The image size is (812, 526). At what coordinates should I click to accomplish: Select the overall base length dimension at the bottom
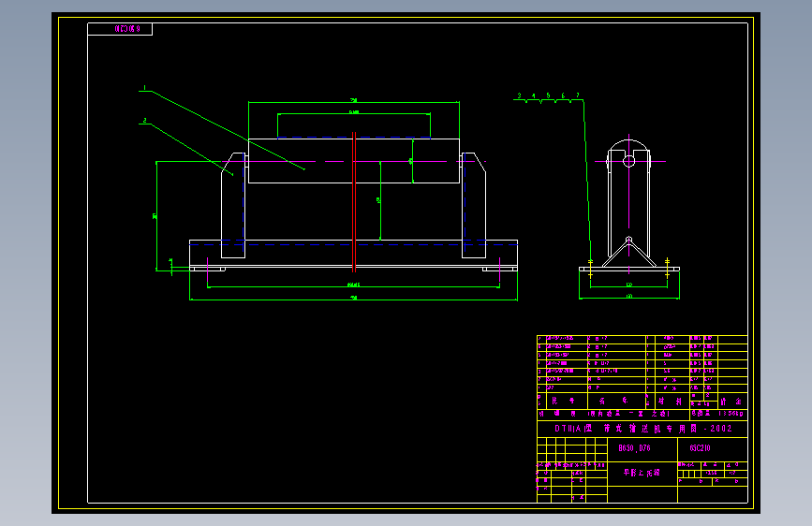pyautogui.click(x=354, y=299)
